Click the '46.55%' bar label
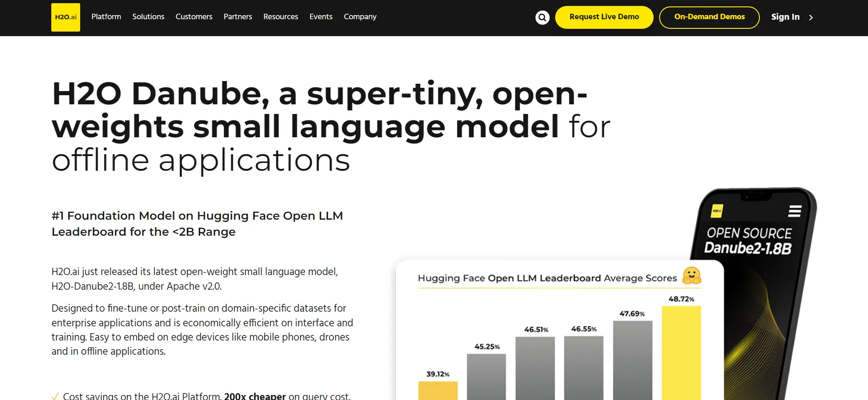Image resolution: width=868 pixels, height=400 pixels. click(x=584, y=329)
